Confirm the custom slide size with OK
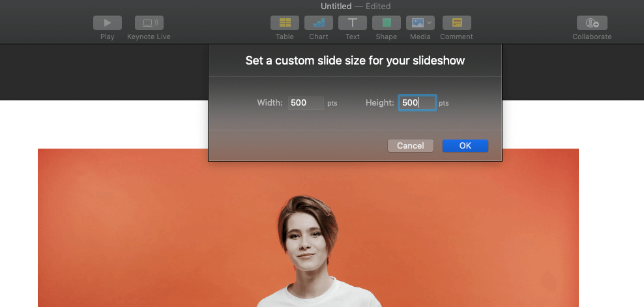Image resolution: width=644 pixels, height=307 pixels. tap(465, 146)
